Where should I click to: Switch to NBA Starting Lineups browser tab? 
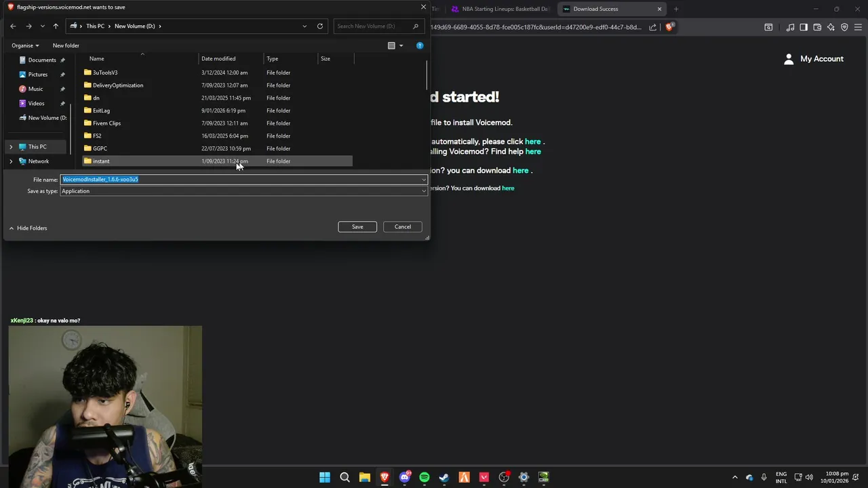pos(500,9)
